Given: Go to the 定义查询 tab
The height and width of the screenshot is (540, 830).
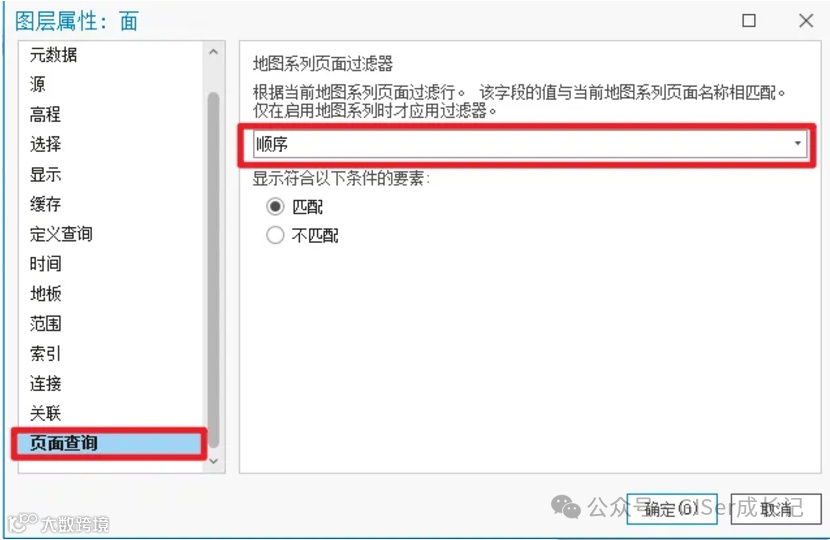Looking at the screenshot, I should point(61,234).
